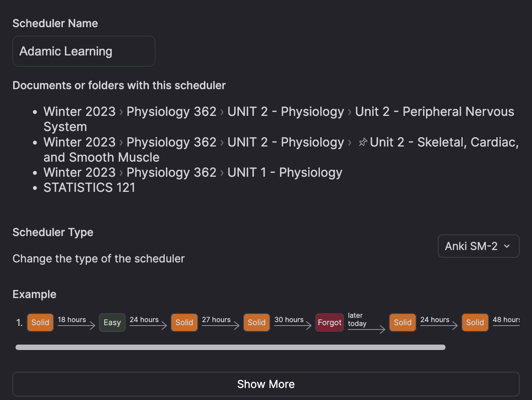The height and width of the screenshot is (400, 532).
Task: Click the Scheduler Name input field
Action: [84, 51]
